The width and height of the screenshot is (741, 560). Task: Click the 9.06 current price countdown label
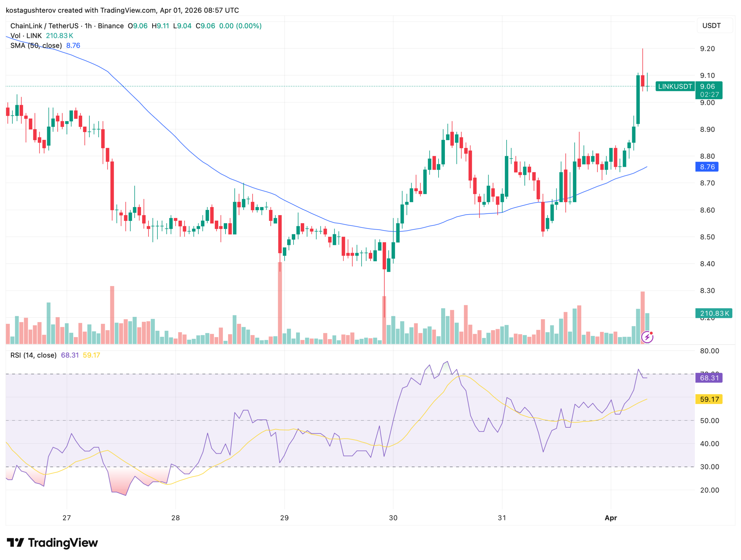[709, 90]
